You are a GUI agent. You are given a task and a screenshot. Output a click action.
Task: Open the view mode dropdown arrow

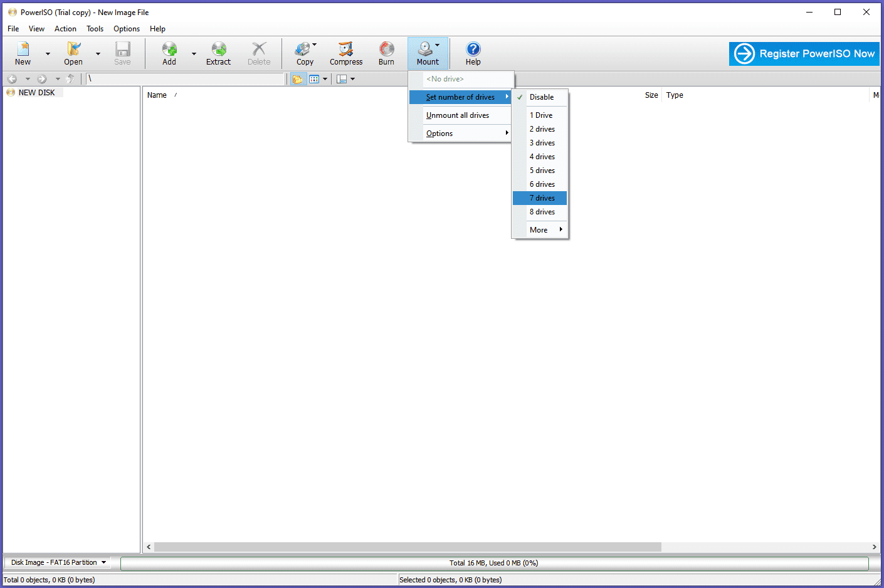pos(325,79)
